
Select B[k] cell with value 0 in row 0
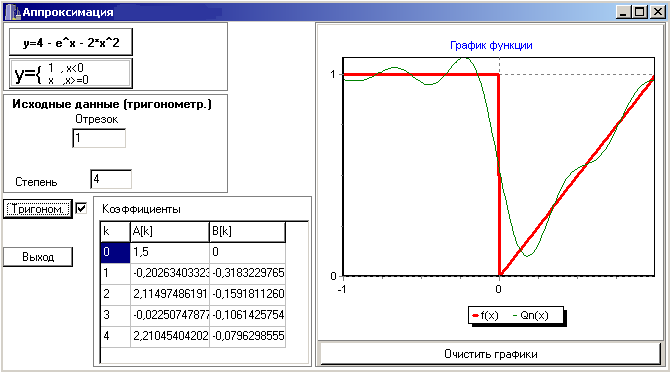247,252
